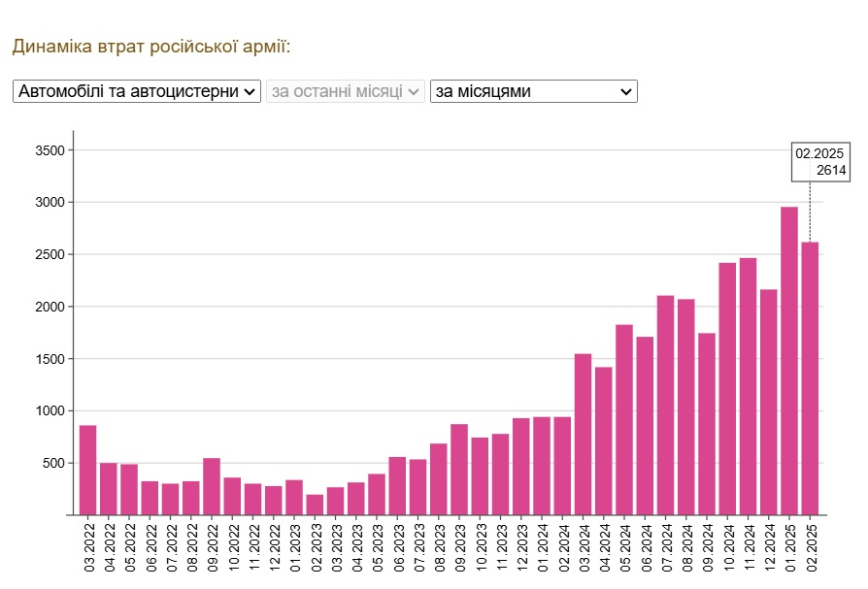Viewport: 868px width, 589px height.
Task: Click the 02.2025 2614 tooltip box
Action: coord(820,162)
